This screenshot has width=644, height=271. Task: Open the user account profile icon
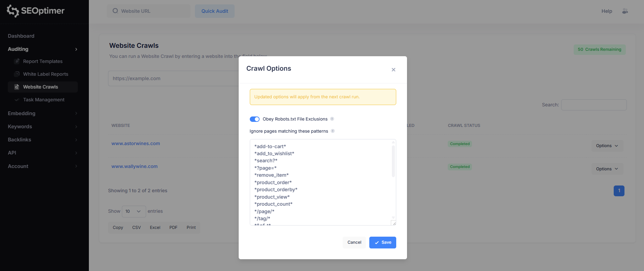click(625, 11)
